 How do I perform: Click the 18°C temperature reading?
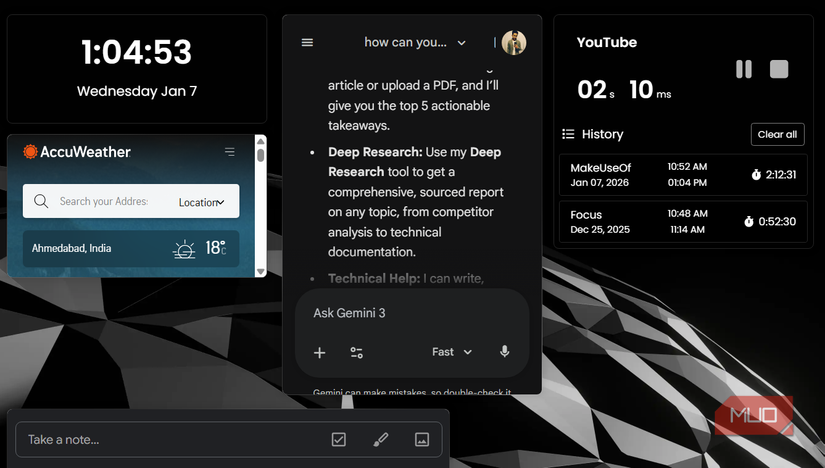click(x=216, y=248)
